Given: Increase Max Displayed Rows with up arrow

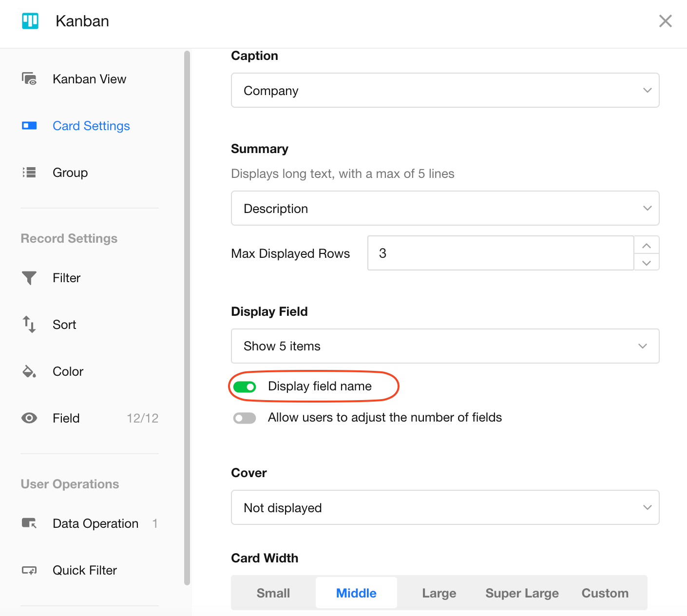Looking at the screenshot, I should (x=647, y=245).
